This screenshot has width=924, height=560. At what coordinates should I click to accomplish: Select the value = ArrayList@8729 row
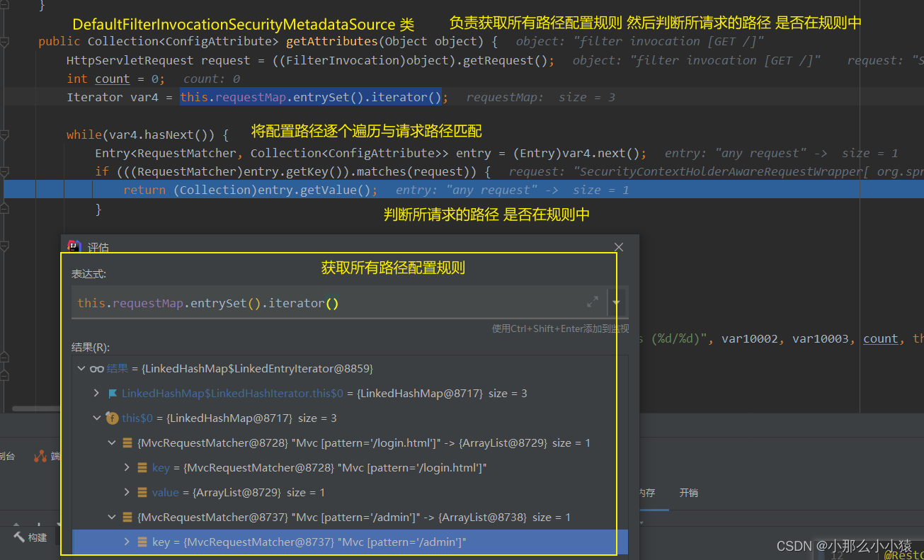pyautogui.click(x=350, y=492)
